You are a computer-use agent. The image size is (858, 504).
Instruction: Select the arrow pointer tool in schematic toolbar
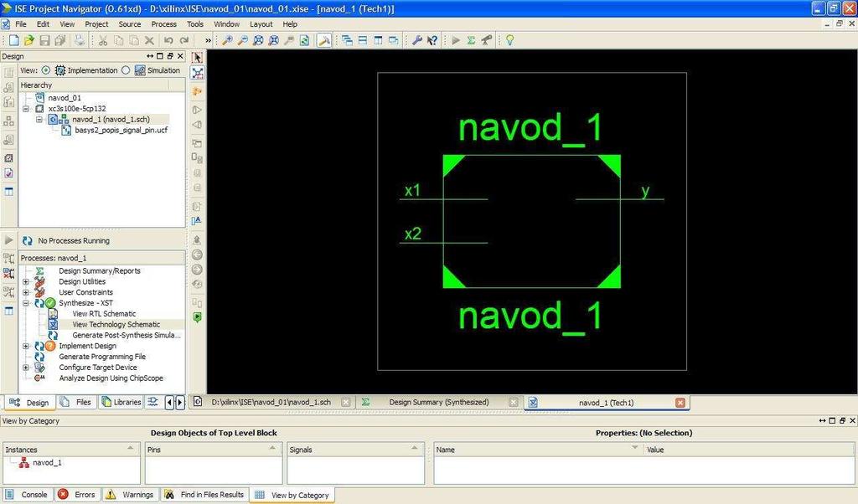coord(198,57)
